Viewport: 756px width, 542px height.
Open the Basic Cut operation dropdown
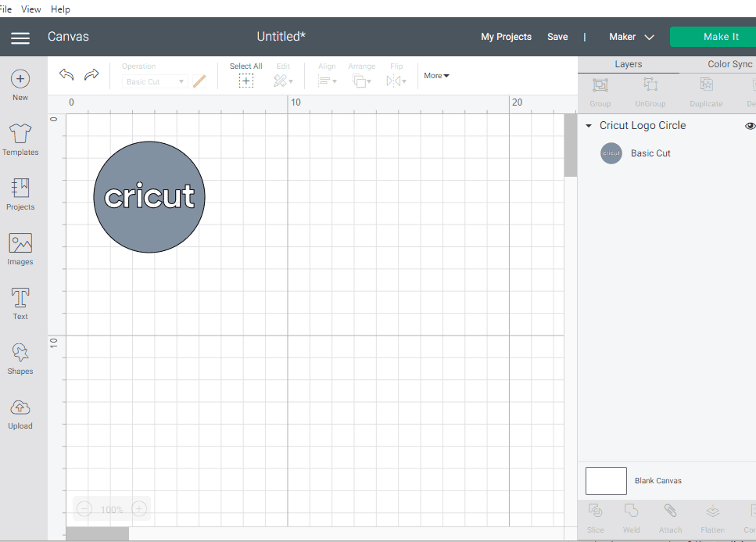click(x=154, y=81)
